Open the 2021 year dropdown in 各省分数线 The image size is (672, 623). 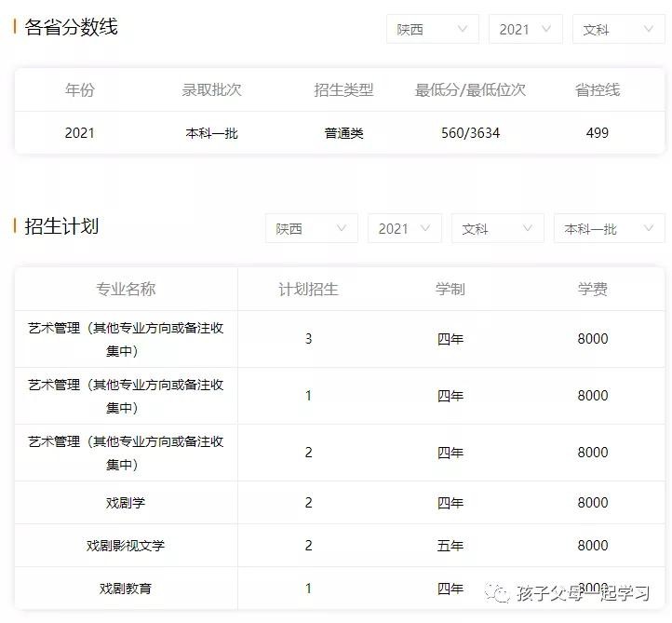[525, 29]
